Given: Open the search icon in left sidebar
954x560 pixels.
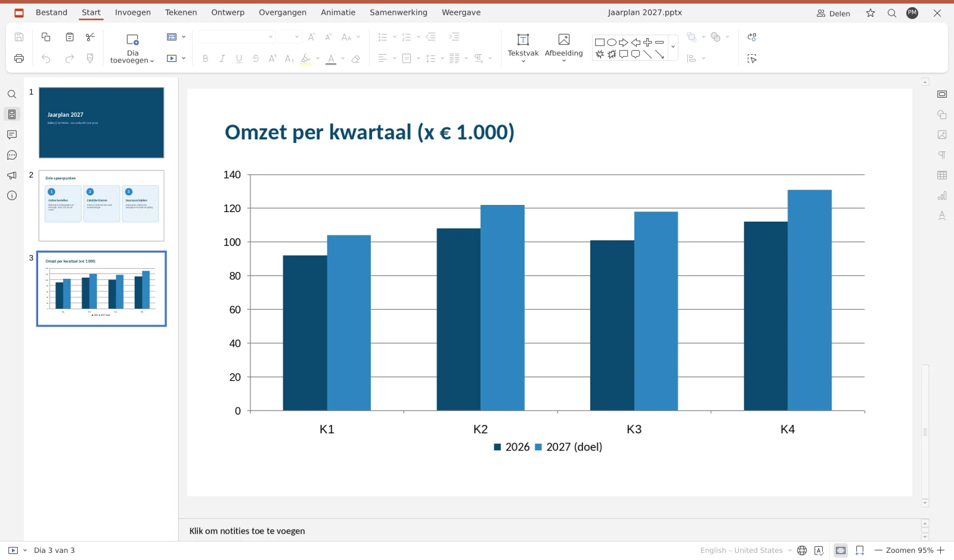Looking at the screenshot, I should 12,94.
